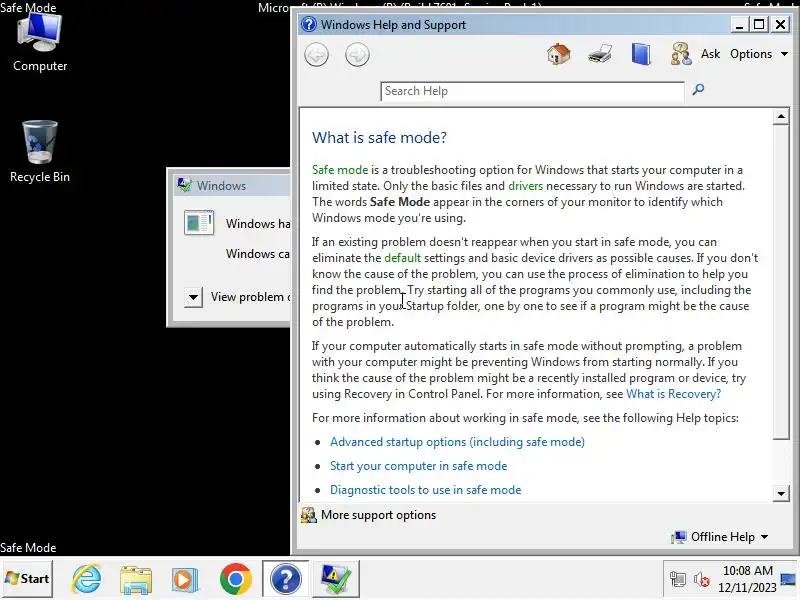Image resolution: width=800 pixels, height=600 pixels.
Task: Click the help scrollbar down arrow
Action: pos(781,493)
